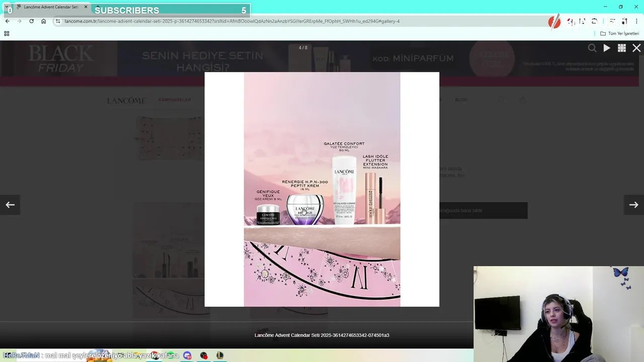Open the League of Legends taskbar icon

[x=220, y=355]
